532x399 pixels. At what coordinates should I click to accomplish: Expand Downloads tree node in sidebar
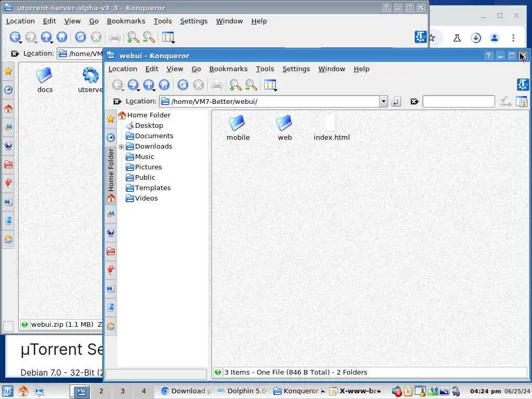(121, 147)
